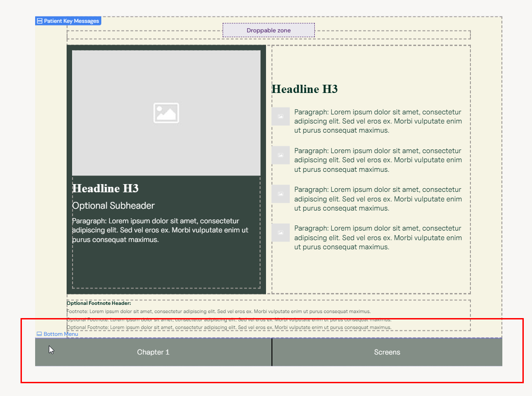Click the Optional Footnote Header text

tap(99, 303)
